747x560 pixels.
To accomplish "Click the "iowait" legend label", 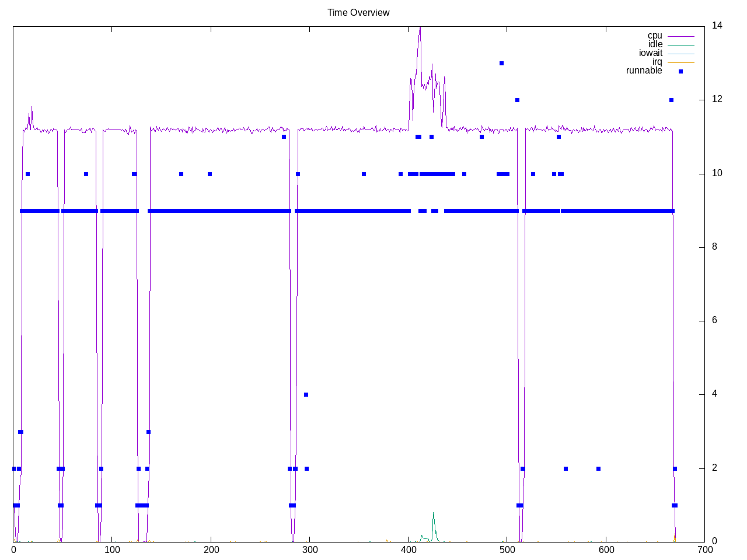I will (651, 53).
